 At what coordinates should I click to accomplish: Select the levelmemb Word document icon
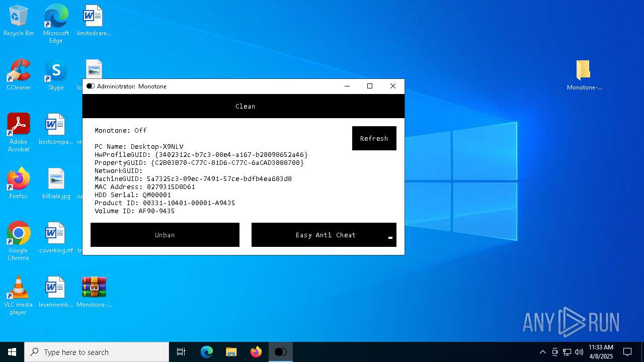tap(56, 292)
